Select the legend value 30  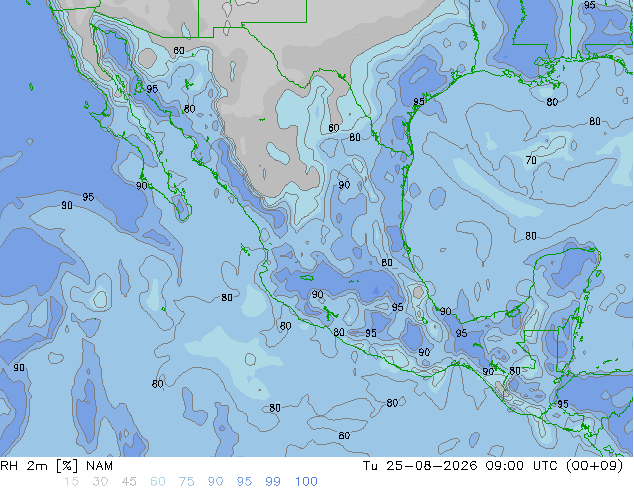point(100,482)
